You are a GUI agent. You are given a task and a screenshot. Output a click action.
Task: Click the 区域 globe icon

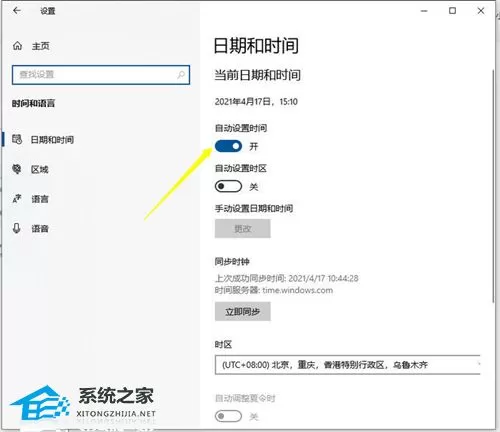click(17, 169)
